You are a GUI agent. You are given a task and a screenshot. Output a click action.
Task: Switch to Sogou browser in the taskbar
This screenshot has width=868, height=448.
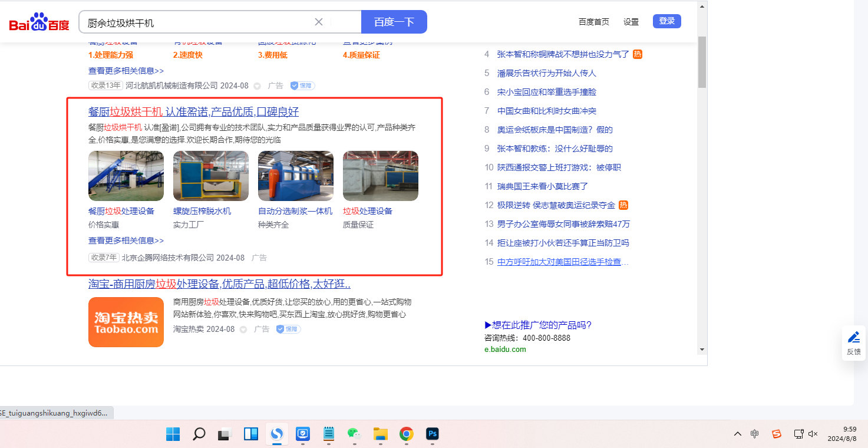[x=277, y=434]
